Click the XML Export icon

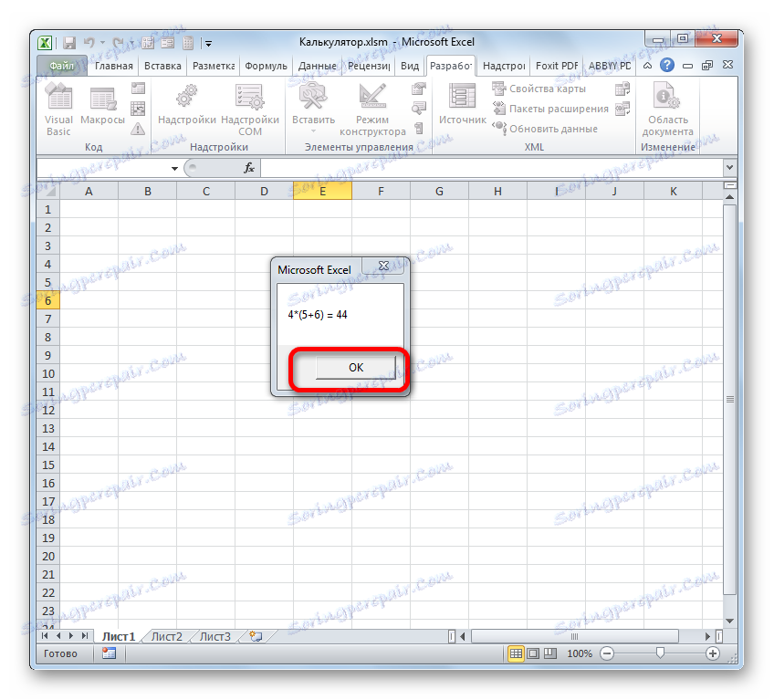click(x=622, y=109)
